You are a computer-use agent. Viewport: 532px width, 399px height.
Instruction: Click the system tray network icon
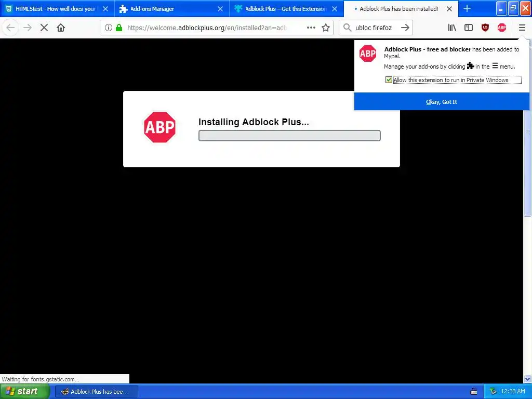click(x=493, y=392)
